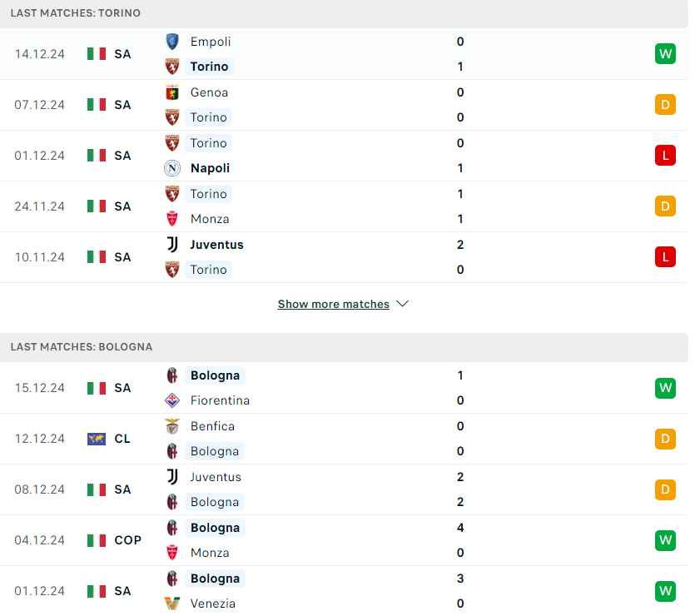This screenshot has height=616, width=700.
Task: Click the Venezia club crest icon
Action: click(172, 604)
